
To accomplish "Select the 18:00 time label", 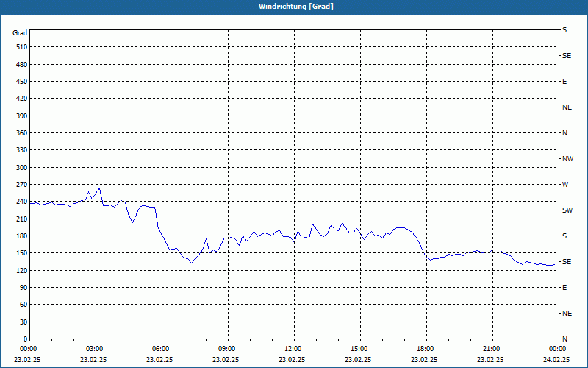I will pos(427,349).
